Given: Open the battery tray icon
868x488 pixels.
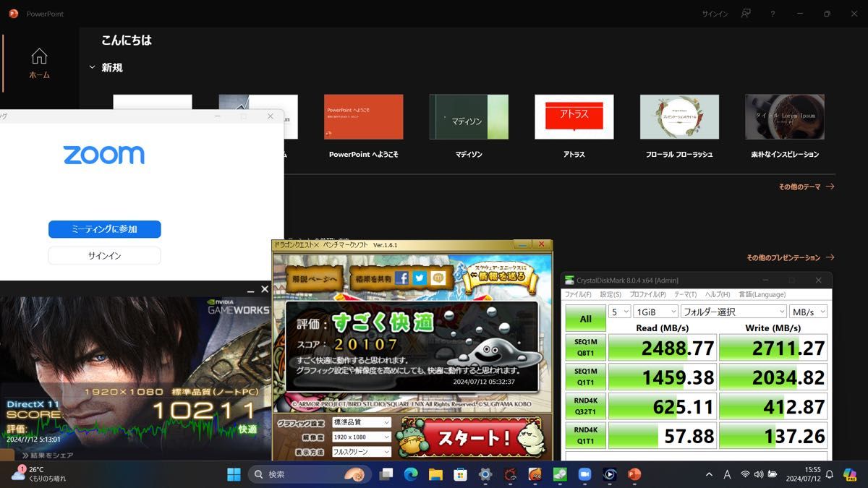Looking at the screenshot, I should coord(773,474).
